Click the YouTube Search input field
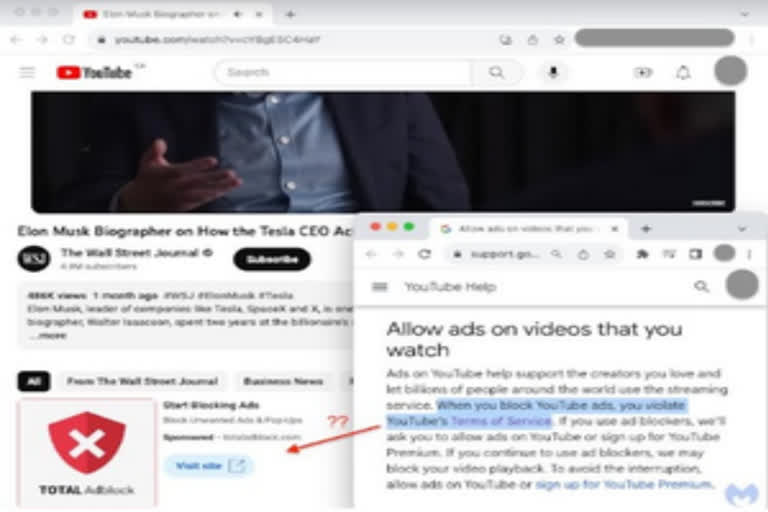Image resolution: width=768 pixels, height=512 pixels. click(343, 73)
